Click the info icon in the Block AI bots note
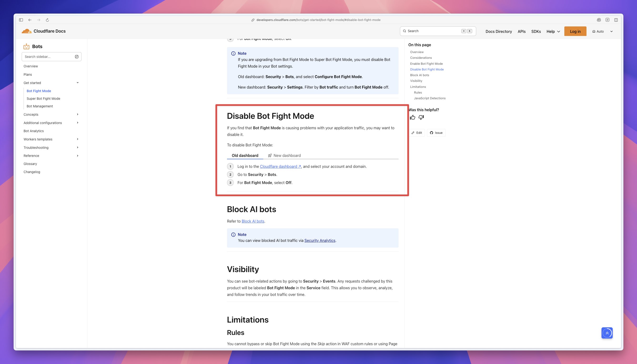The image size is (637, 364). click(233, 234)
